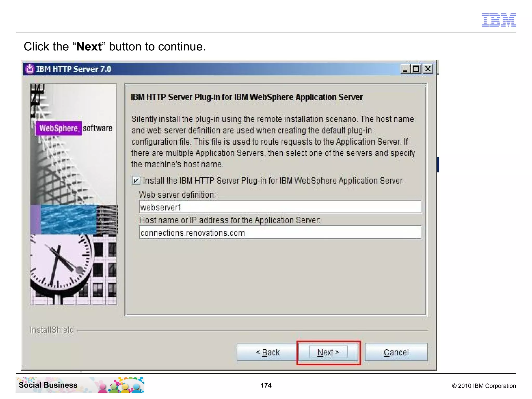Click the installer icon in title bar

point(30,69)
